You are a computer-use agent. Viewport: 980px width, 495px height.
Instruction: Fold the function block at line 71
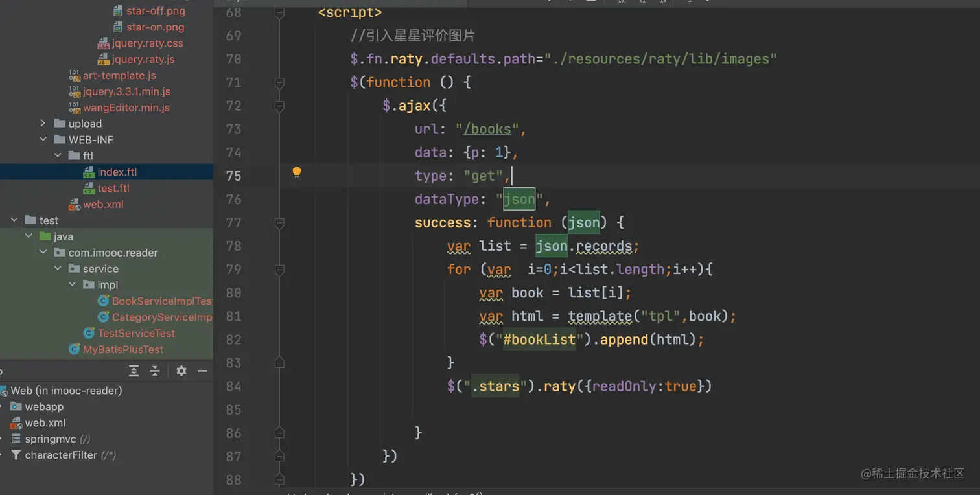[279, 83]
